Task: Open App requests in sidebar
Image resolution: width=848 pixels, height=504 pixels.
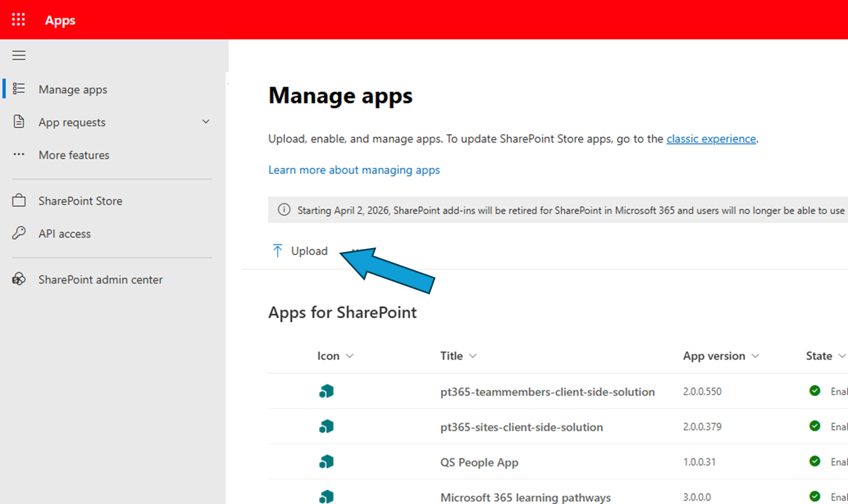Action: (72, 122)
